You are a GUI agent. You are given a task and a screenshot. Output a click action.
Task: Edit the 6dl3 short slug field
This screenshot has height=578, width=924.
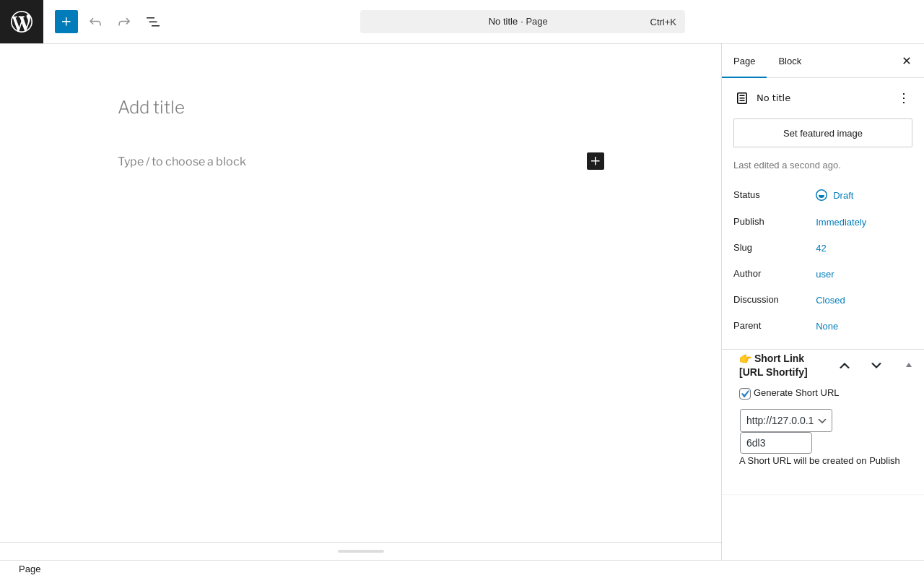tap(776, 443)
